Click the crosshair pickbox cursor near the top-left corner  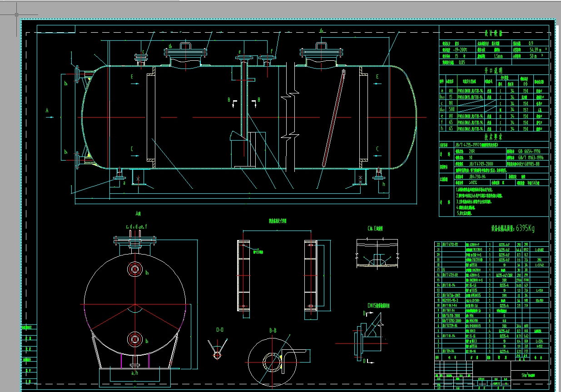tap(16, 15)
